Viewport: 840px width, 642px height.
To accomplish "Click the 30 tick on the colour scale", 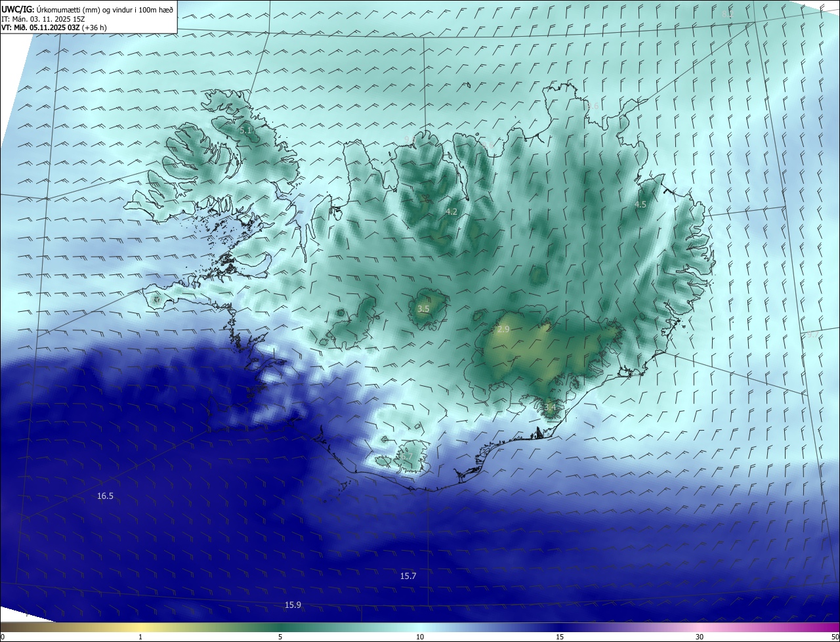I will tap(700, 637).
